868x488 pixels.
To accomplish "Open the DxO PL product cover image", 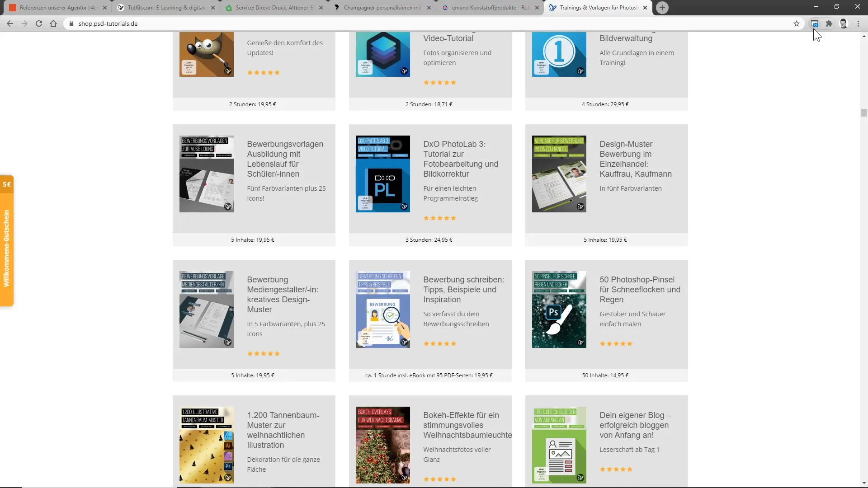I will coord(383,174).
